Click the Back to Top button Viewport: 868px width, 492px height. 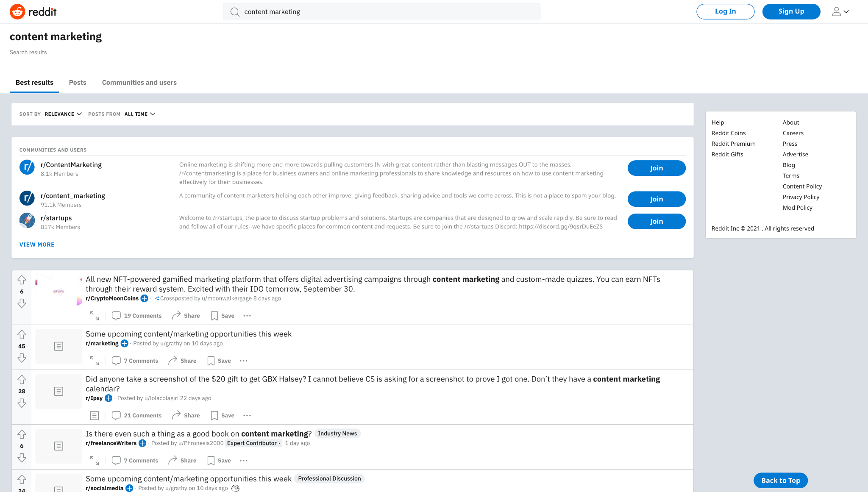[780, 481]
